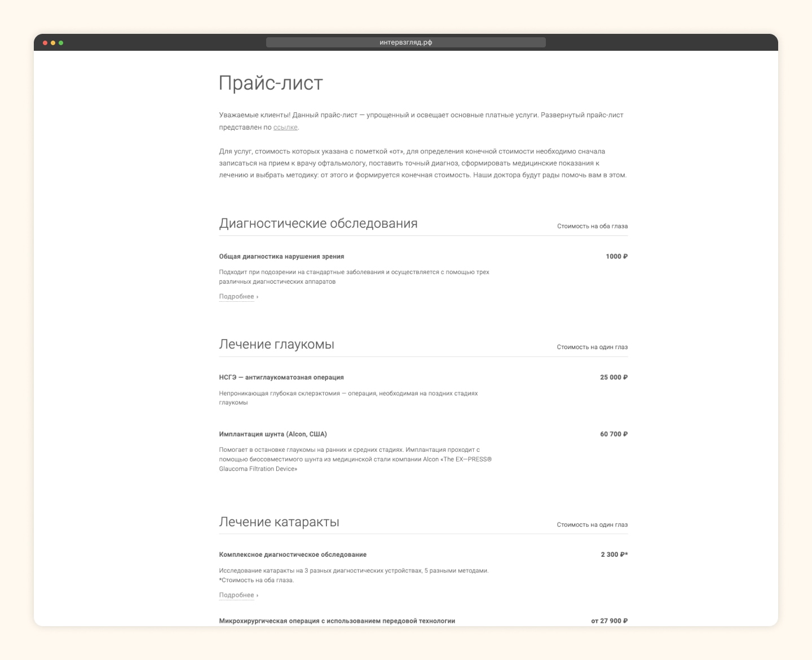Open the full price list via "ссылке" link
This screenshot has height=660, width=812.
(285, 127)
